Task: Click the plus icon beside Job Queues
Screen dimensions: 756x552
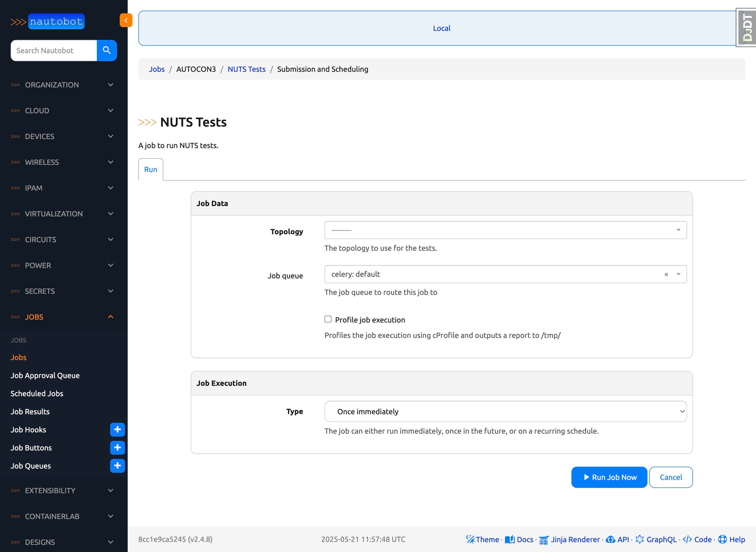Action: (x=117, y=466)
